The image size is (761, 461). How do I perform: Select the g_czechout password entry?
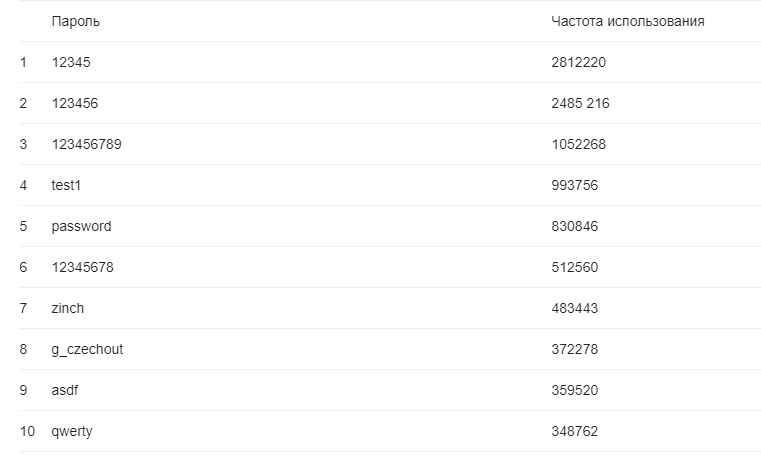pyautogui.click(x=87, y=349)
